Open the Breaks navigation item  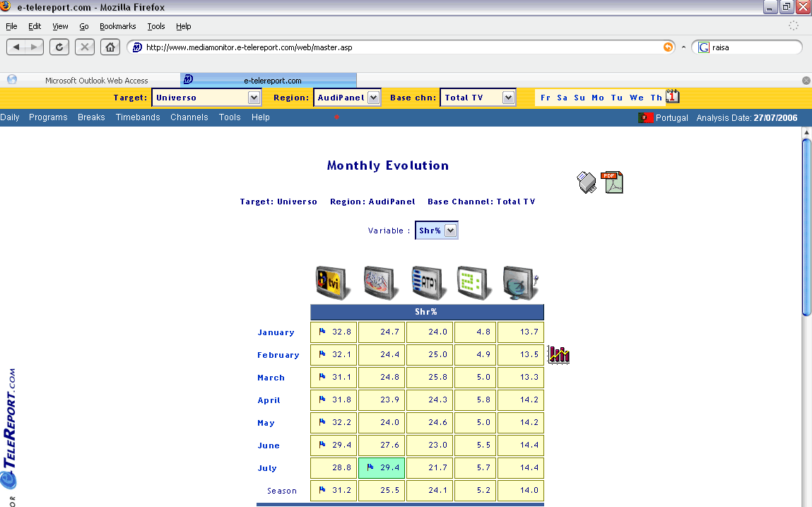point(91,117)
